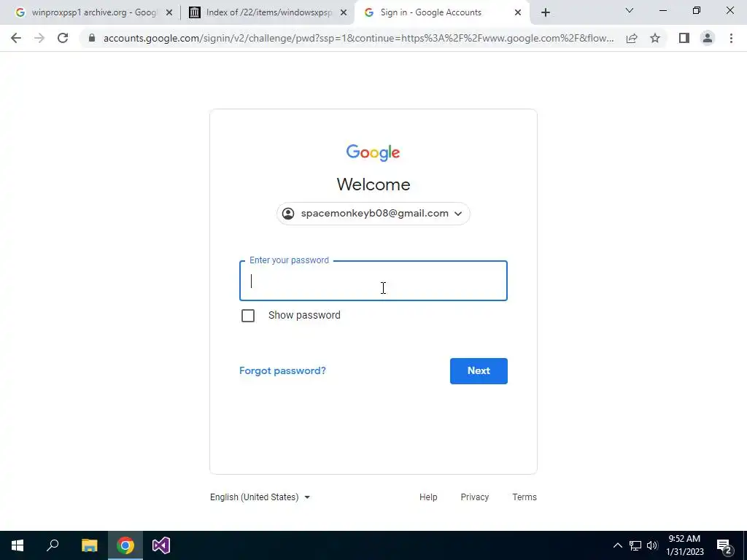The width and height of the screenshot is (747, 560).
Task: Open the Chrome profile avatar icon
Action: click(x=708, y=38)
